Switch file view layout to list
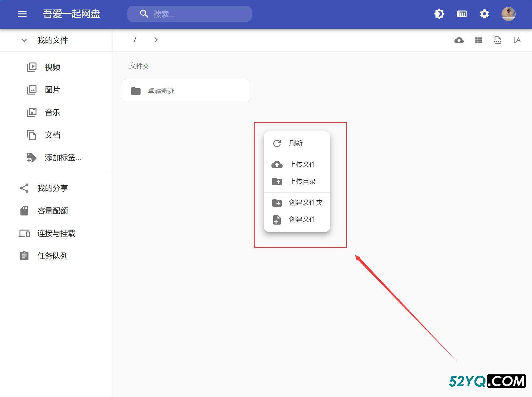The image size is (532, 397). click(479, 40)
